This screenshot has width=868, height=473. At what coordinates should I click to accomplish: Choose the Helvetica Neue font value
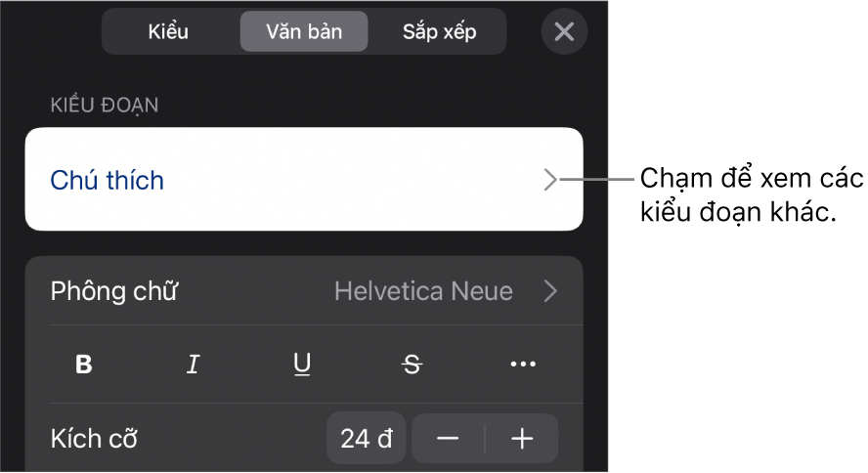point(423,291)
